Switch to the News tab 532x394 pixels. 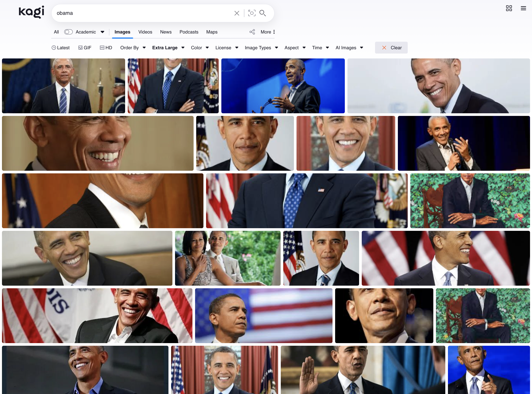click(x=166, y=32)
